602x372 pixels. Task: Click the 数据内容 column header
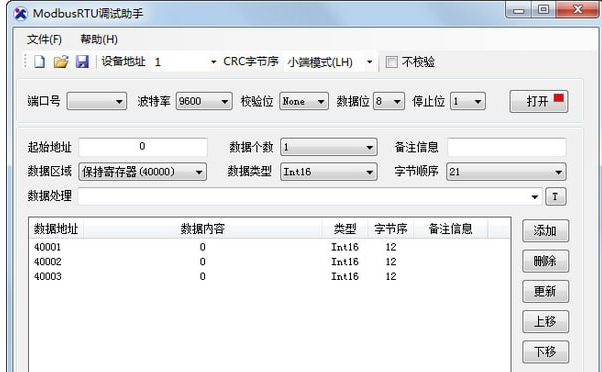point(203,229)
